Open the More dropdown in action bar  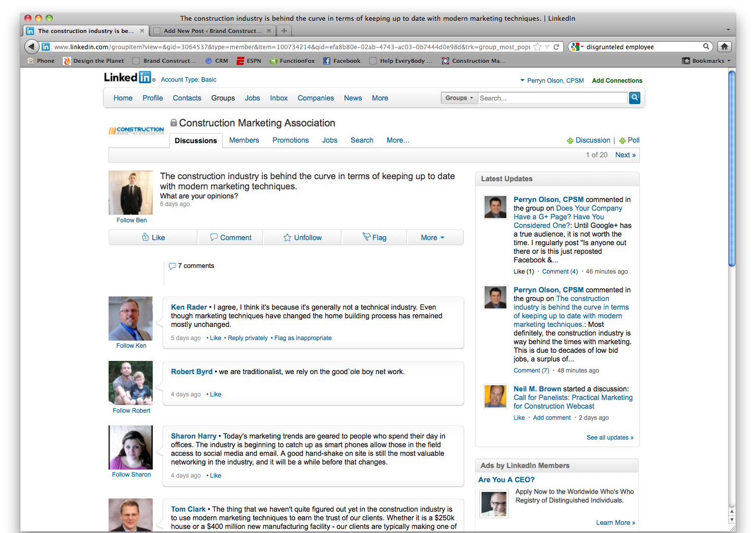tap(433, 238)
